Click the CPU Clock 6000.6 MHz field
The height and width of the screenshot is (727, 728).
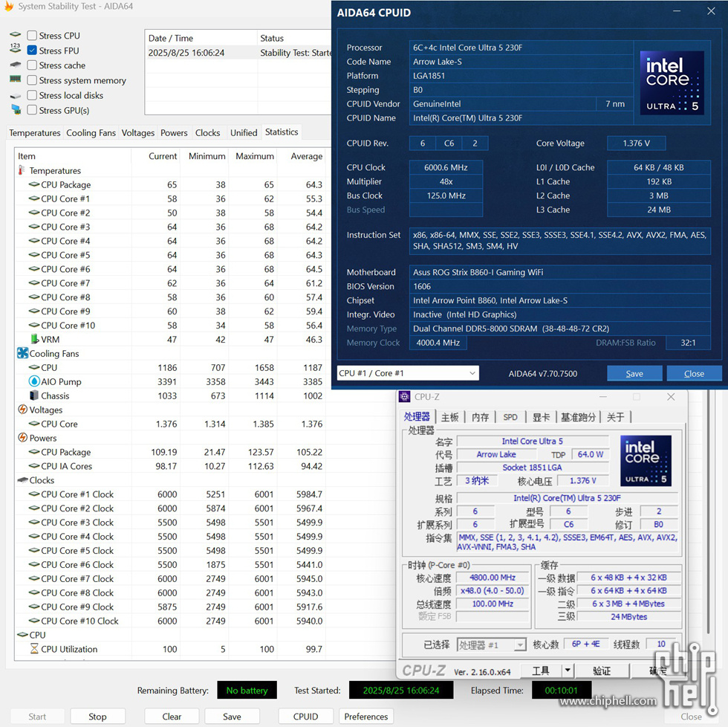coord(446,167)
